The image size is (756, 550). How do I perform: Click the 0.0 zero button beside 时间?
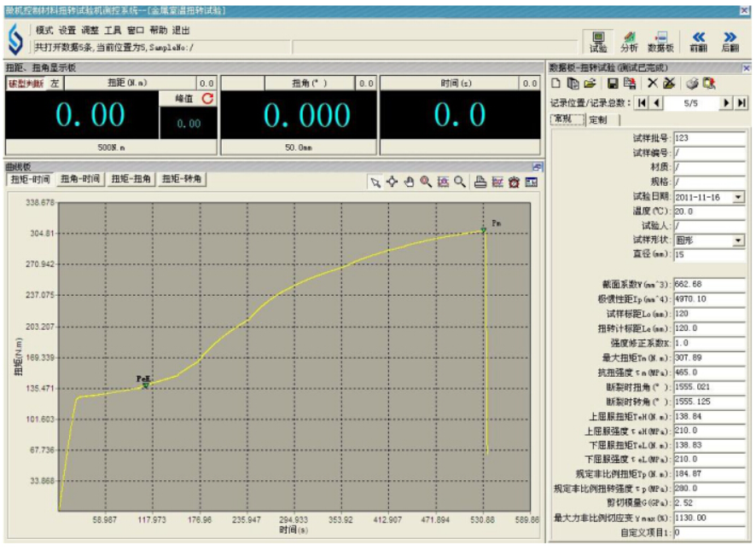tap(530, 84)
